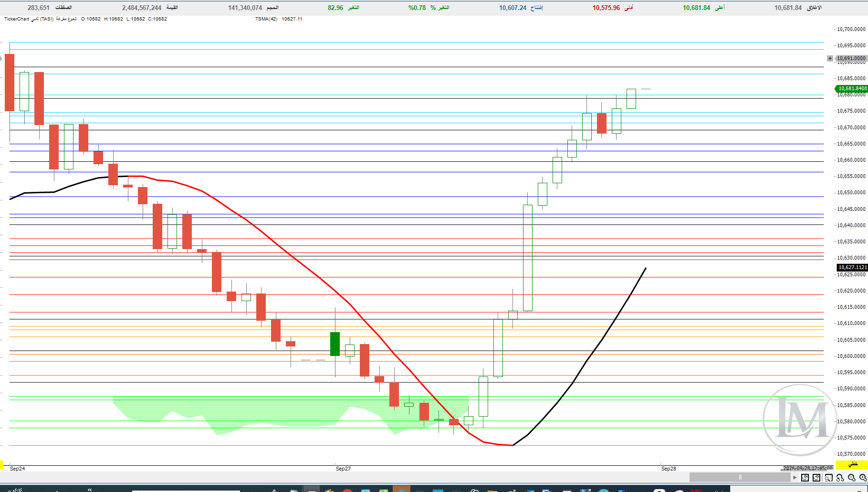Click the green 10,681.8400 price tag

coord(851,88)
